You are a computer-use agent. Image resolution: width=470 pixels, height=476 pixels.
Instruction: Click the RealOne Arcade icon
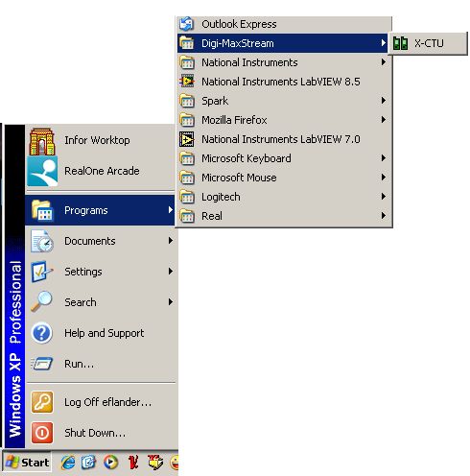[42, 171]
